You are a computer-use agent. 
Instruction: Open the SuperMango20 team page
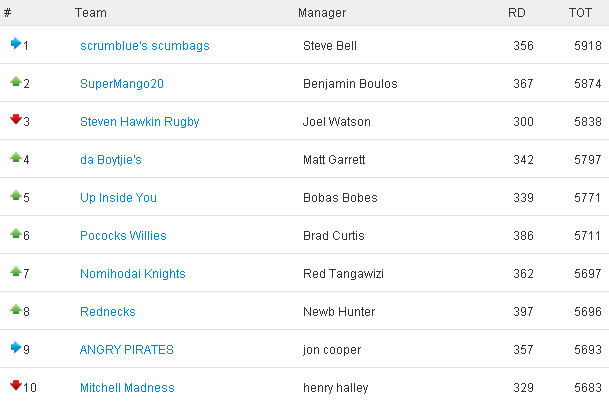pos(122,84)
